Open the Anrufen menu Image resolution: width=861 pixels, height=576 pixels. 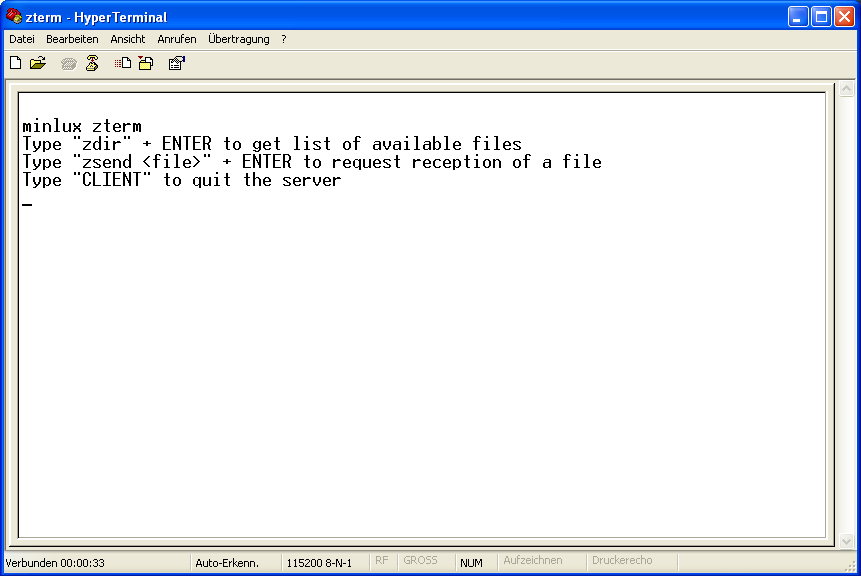(x=176, y=39)
